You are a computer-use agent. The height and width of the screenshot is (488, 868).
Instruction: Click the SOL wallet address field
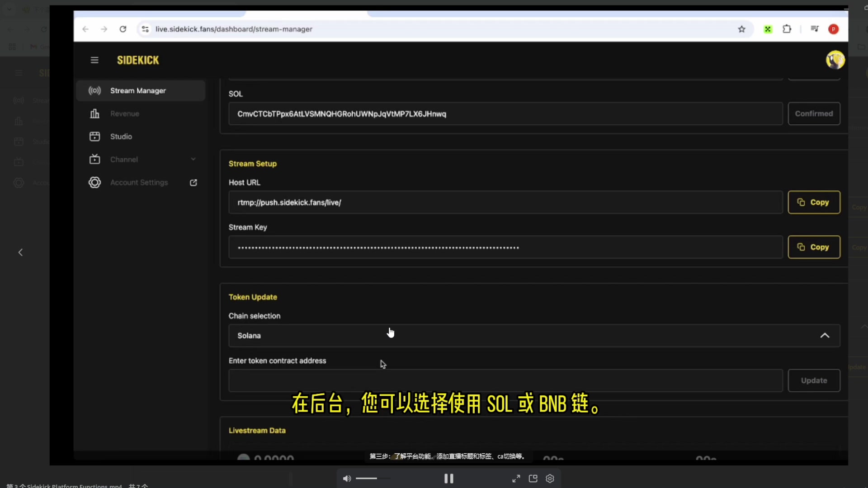click(505, 114)
